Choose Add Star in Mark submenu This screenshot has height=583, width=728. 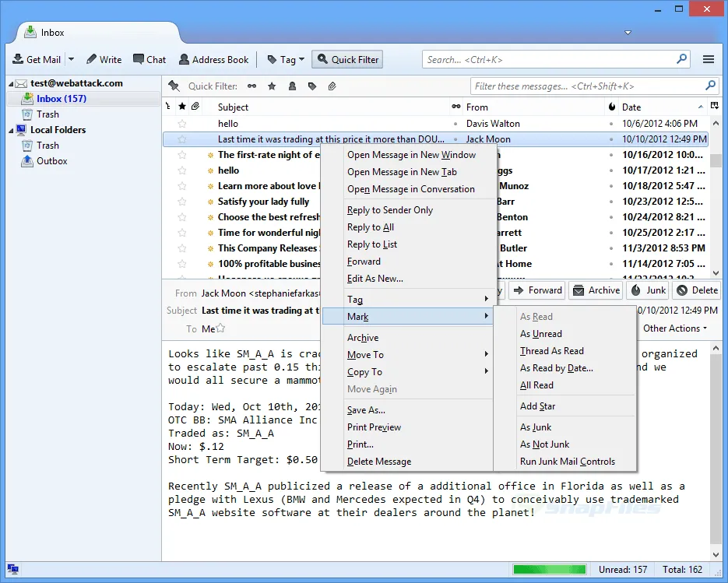click(x=538, y=406)
